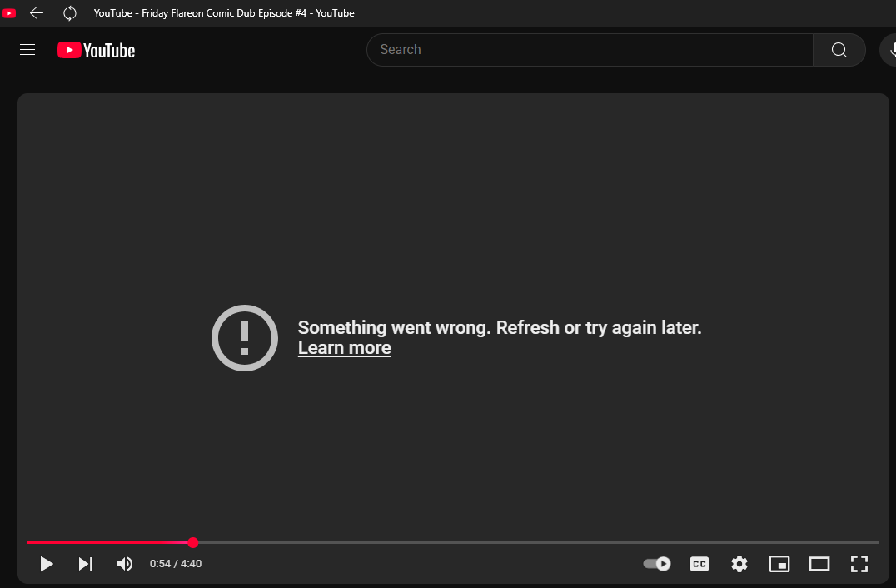
Task: Open the hamburger guide menu
Action: [x=27, y=49]
